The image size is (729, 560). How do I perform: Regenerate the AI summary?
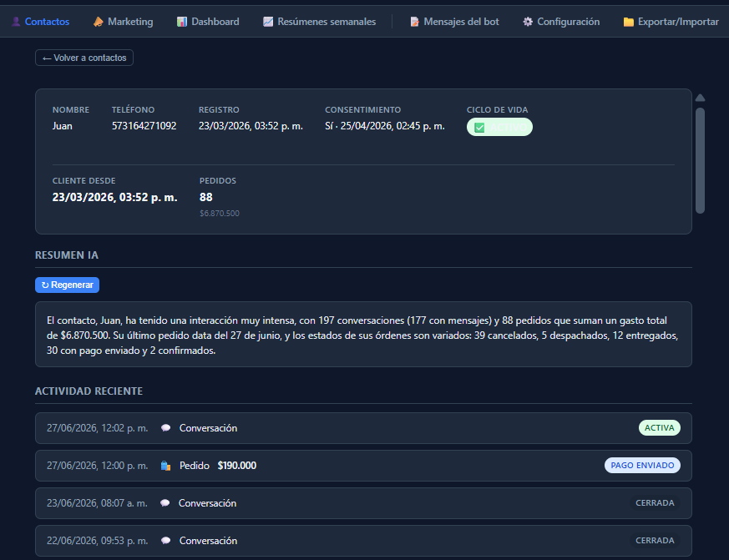[68, 285]
